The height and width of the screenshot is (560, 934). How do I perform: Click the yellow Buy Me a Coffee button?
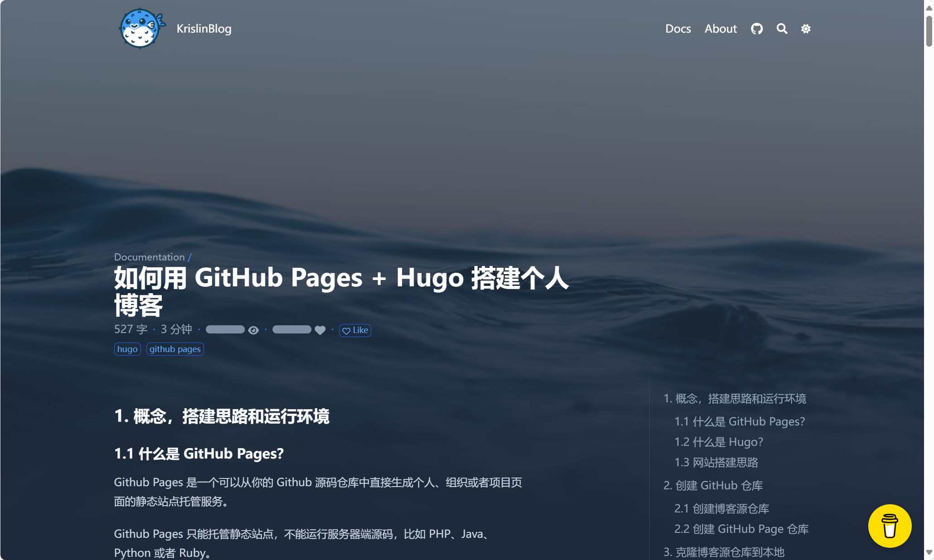pyautogui.click(x=890, y=526)
